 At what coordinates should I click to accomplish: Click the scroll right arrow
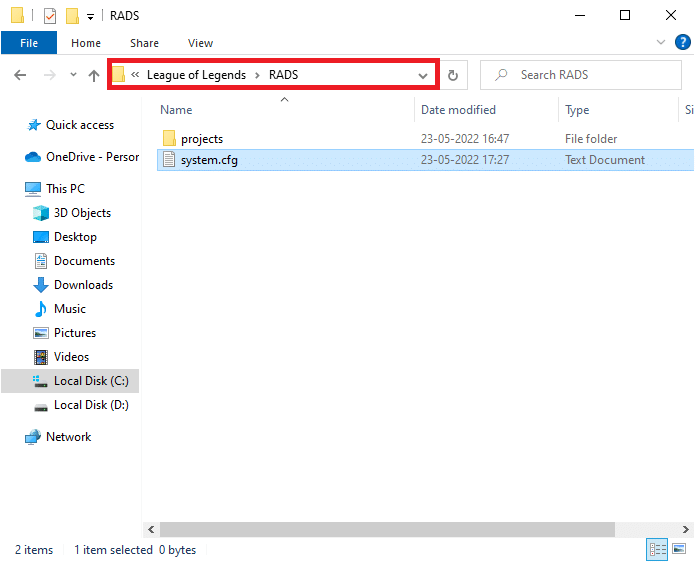pos(685,529)
